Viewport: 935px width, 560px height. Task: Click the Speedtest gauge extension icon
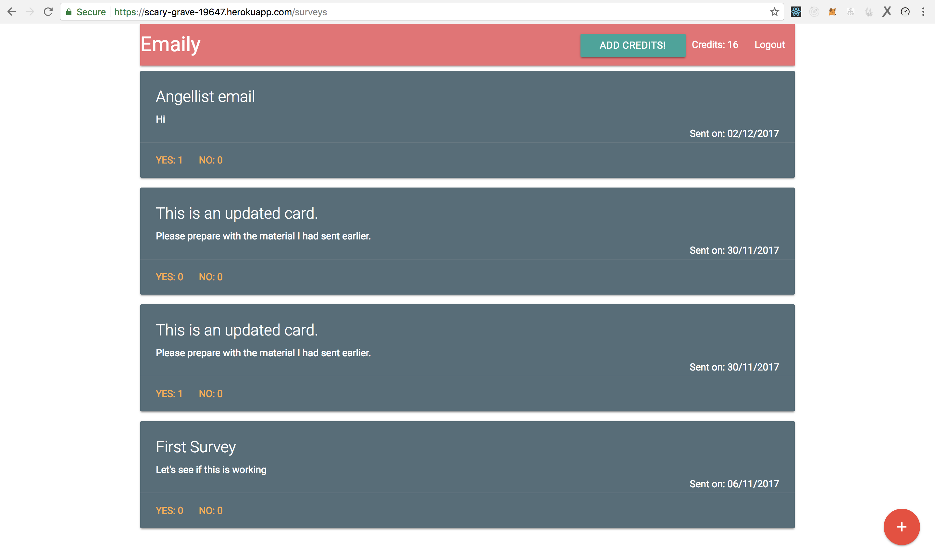click(x=905, y=12)
